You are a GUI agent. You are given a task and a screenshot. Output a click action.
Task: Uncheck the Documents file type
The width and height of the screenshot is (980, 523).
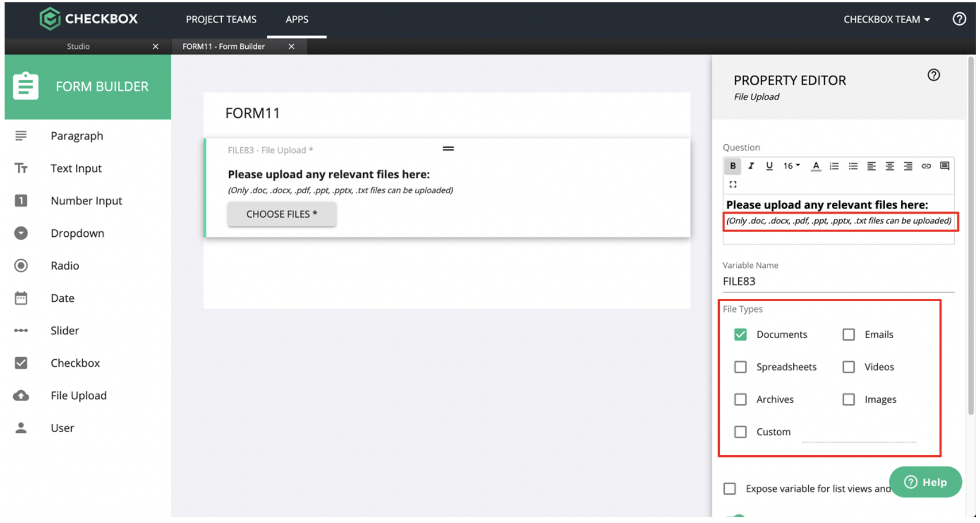point(740,334)
